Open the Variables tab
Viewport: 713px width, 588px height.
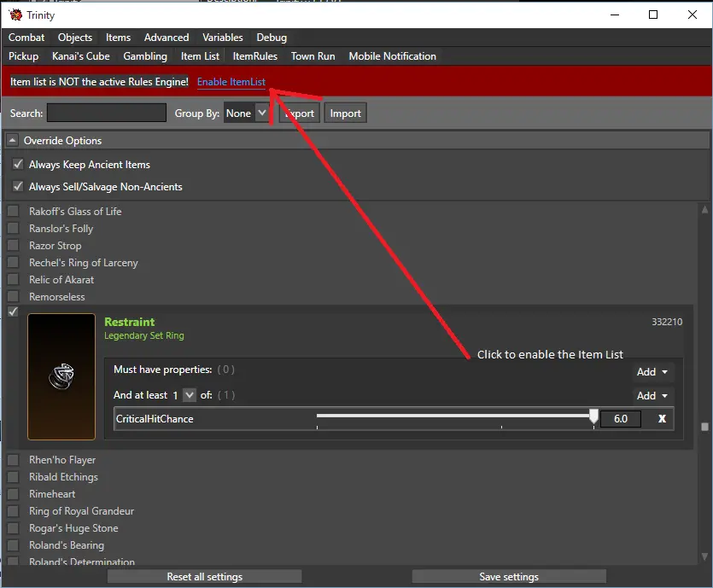(x=222, y=38)
